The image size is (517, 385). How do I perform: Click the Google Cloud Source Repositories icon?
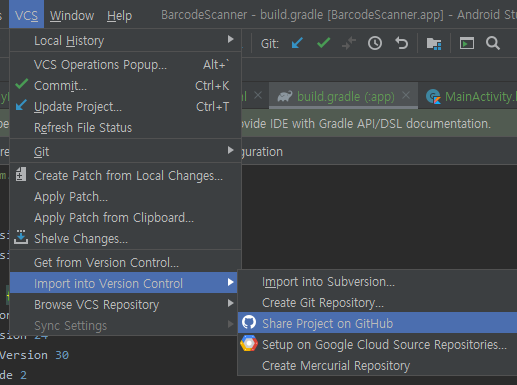point(249,344)
